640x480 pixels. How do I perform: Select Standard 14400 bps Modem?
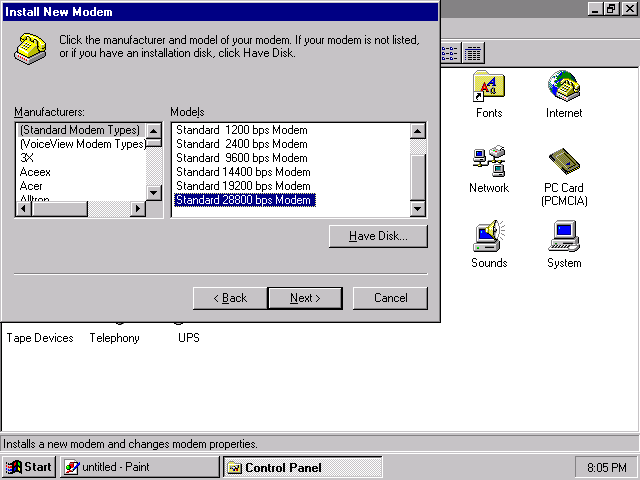coord(243,172)
